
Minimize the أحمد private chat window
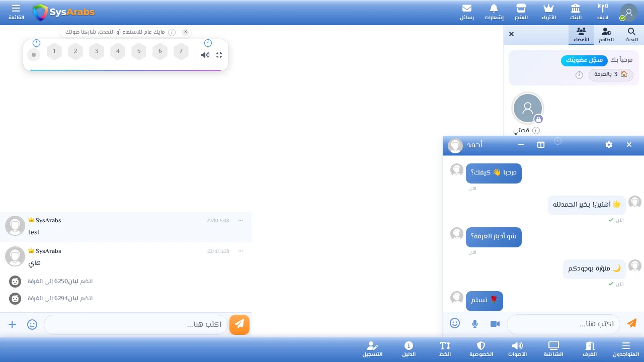pos(521,145)
